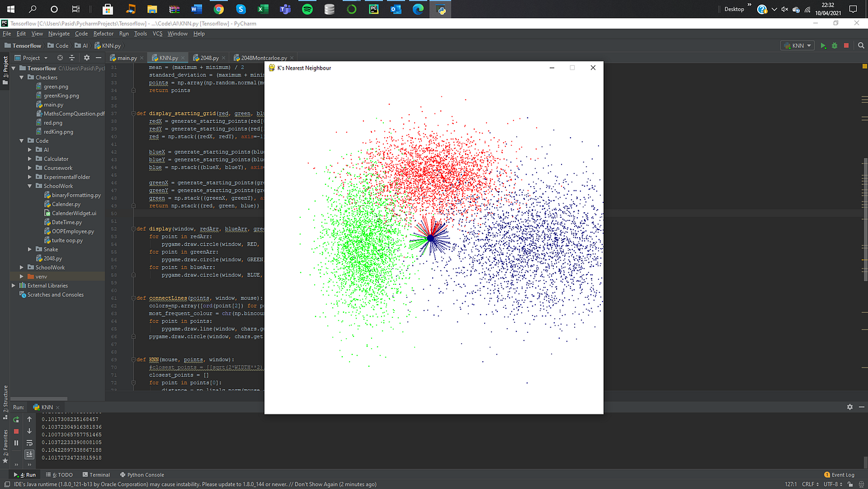Open Run panel settings gear
Screen dimensions: 868x489
[850, 407]
